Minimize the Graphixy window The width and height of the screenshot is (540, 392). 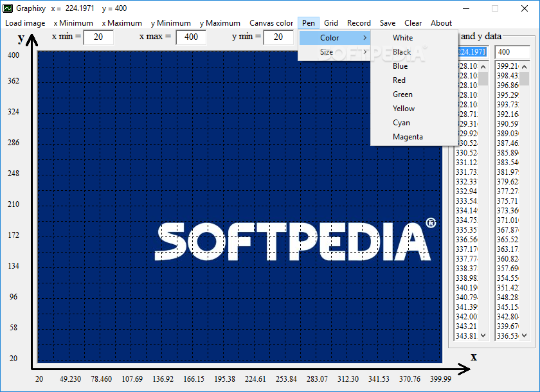[465, 8]
